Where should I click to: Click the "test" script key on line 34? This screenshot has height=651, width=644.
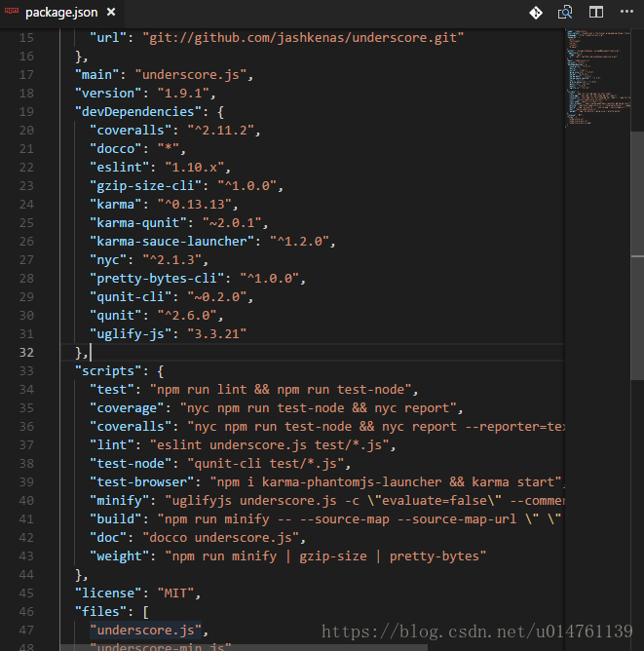(112, 390)
